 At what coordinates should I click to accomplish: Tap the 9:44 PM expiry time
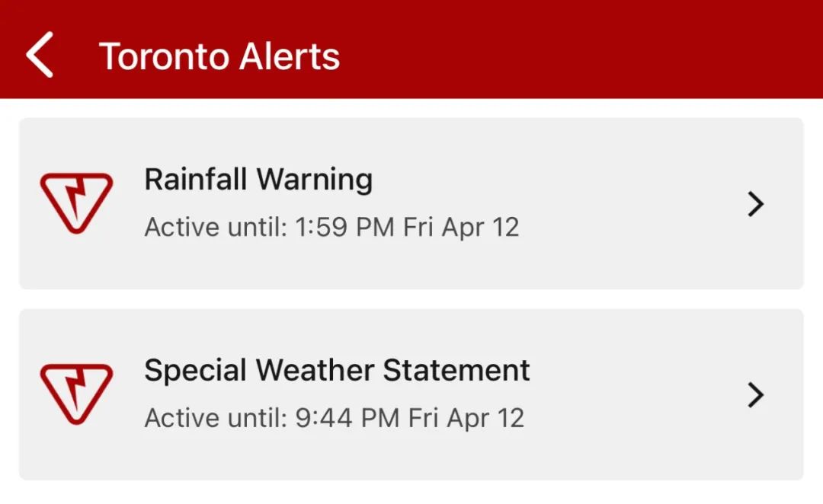pos(347,418)
